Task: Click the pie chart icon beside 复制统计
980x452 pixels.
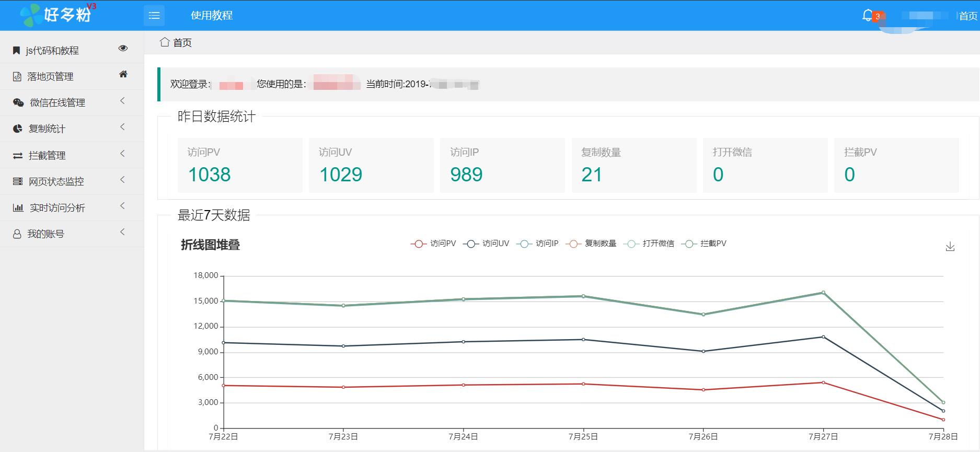Action: tap(18, 129)
